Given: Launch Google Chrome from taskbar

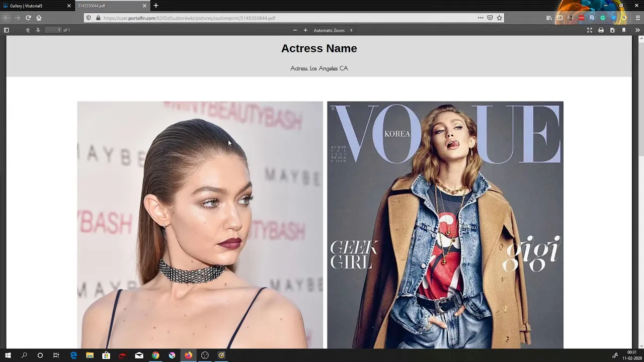Looking at the screenshot, I should 155,355.
